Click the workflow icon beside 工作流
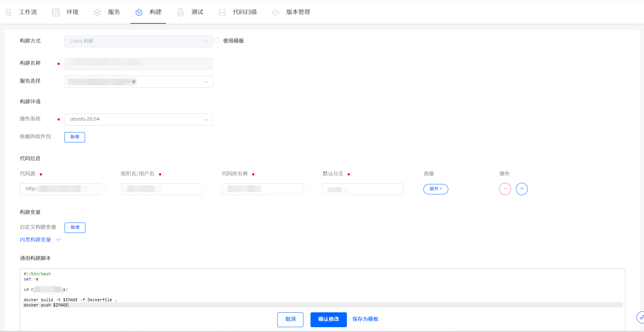This screenshot has height=332, width=644. pyautogui.click(x=9, y=13)
